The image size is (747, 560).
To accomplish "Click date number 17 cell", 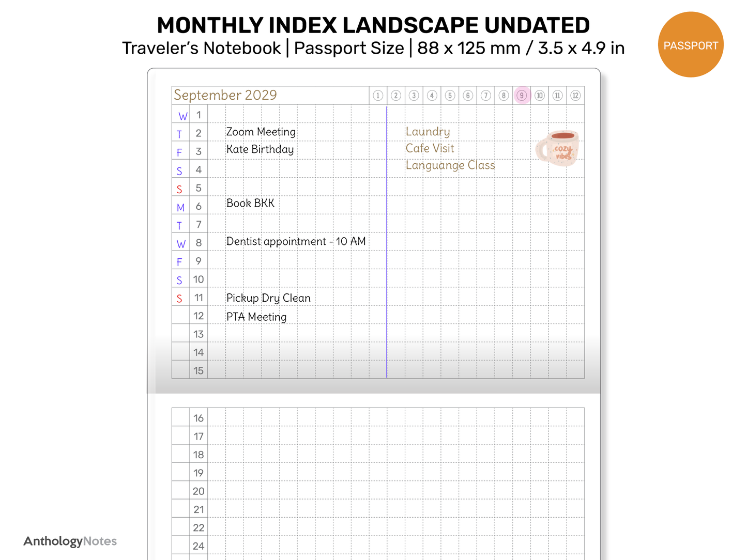I will point(199,437).
